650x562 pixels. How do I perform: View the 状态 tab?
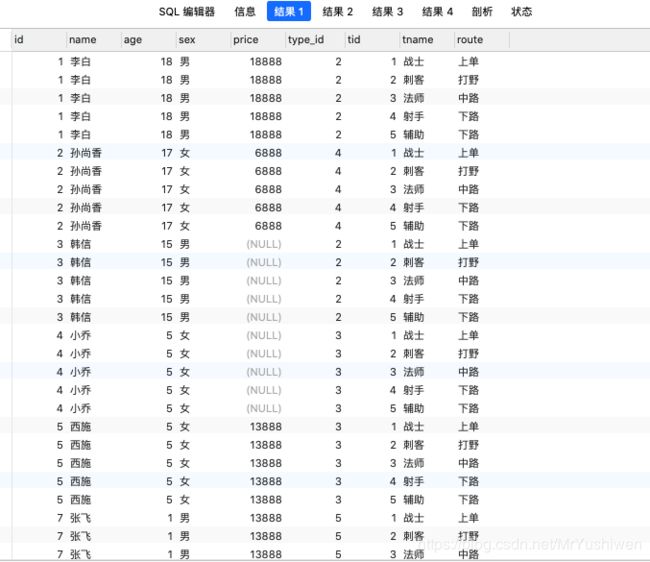(x=521, y=12)
